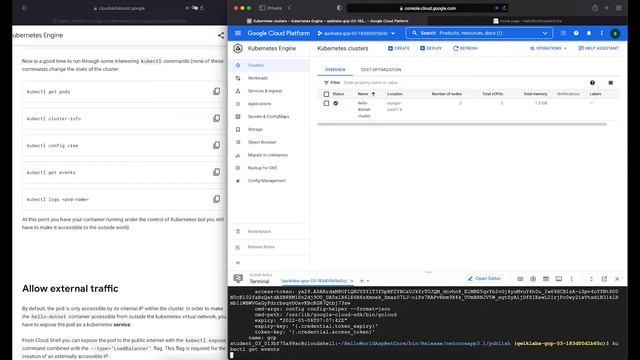Switch to the Home page browser tab
The image size is (640, 360).
(x=527, y=21)
